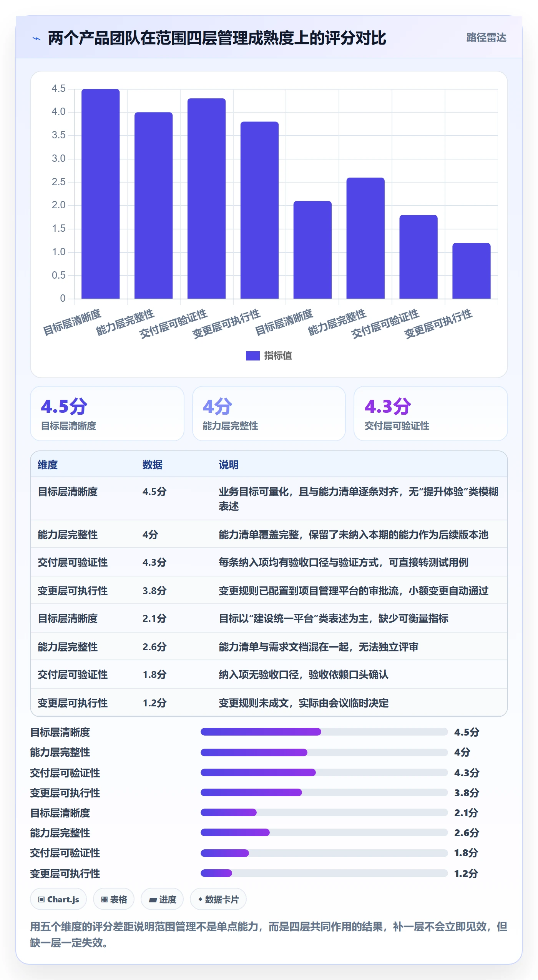The width and height of the screenshot is (538, 980).
Task: Click the progress bar labeled 4.5分
Action: point(324,732)
